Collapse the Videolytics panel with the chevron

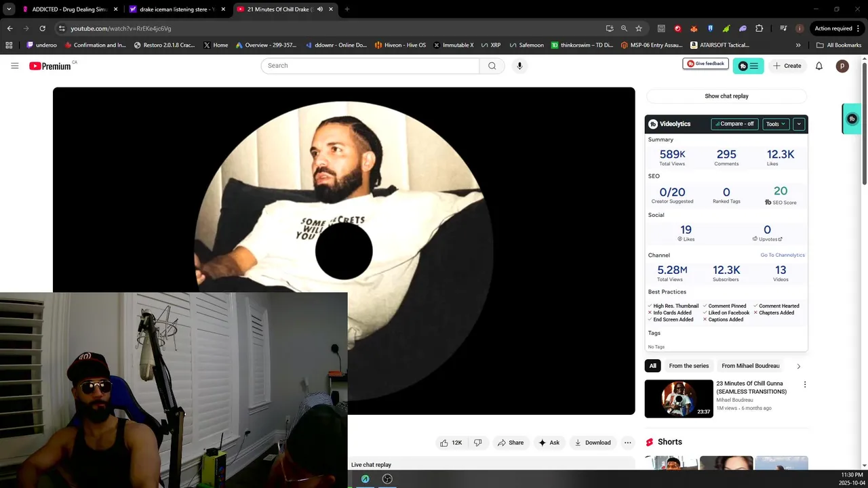pyautogui.click(x=799, y=124)
